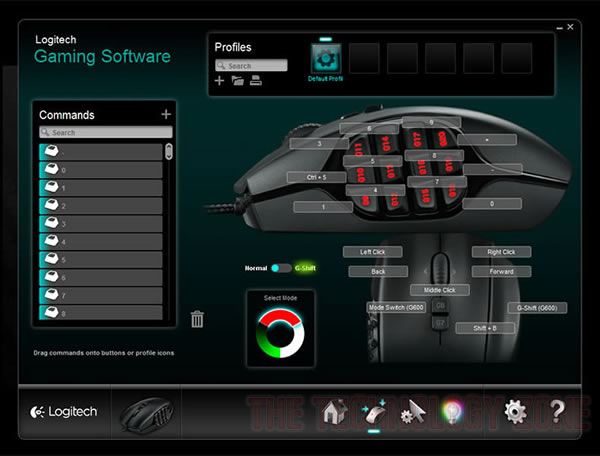Click the Left Click button assignment
600x456 pixels.
coord(372,252)
